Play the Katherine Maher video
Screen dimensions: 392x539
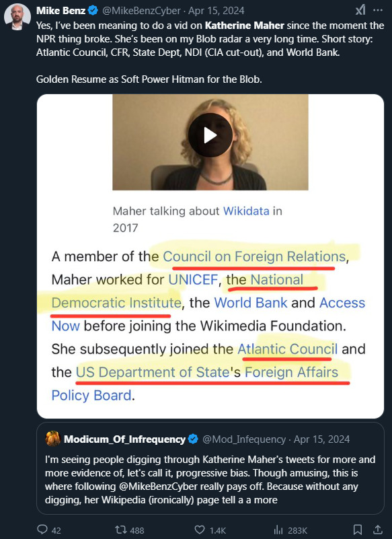(x=210, y=135)
